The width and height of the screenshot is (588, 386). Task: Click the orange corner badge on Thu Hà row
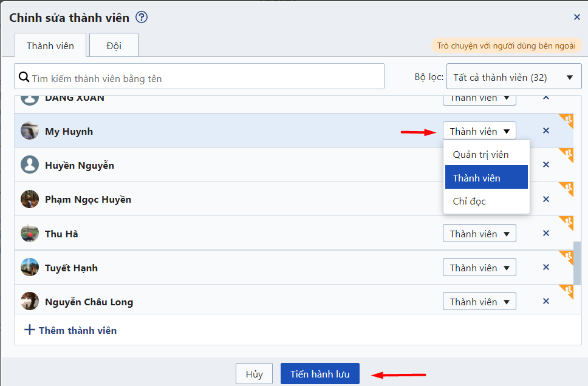pyautogui.click(x=568, y=222)
